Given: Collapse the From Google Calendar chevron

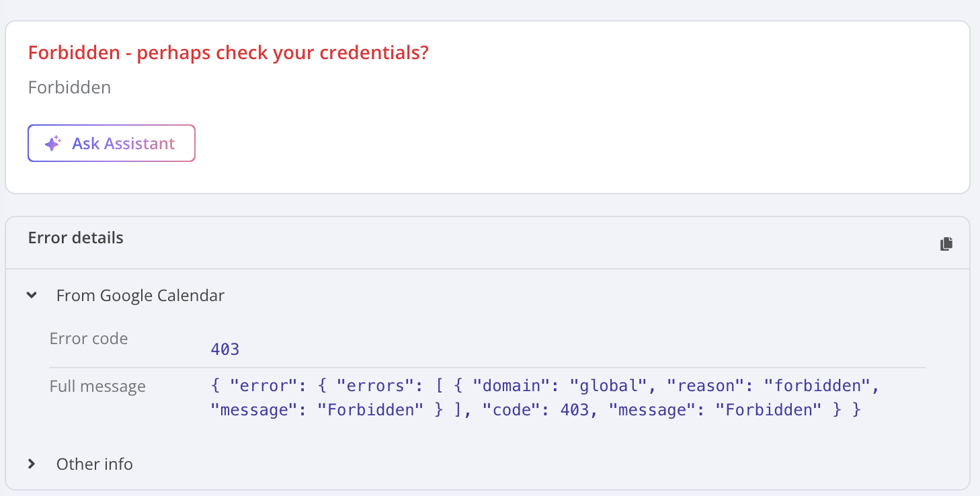Looking at the screenshot, I should pyautogui.click(x=32, y=295).
